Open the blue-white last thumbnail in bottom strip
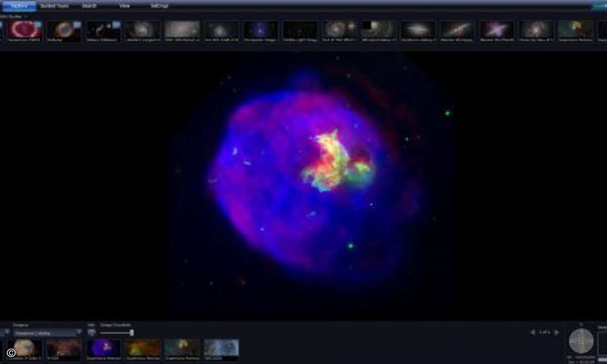Image resolution: width=607 pixels, height=364 pixels. [222, 349]
